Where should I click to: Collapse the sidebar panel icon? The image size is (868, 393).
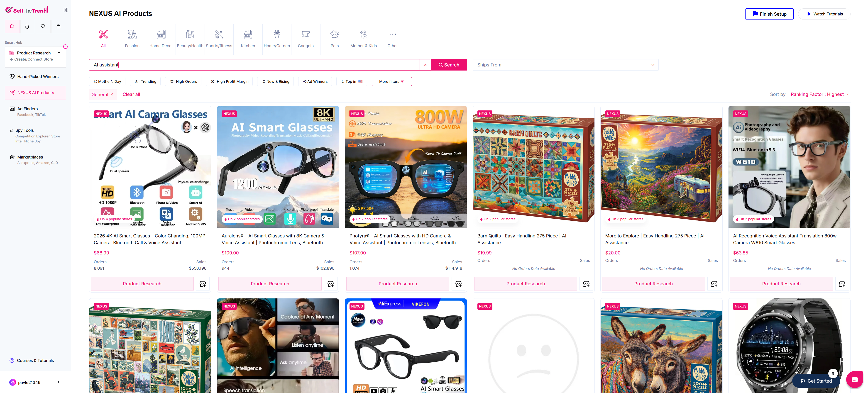(66, 10)
